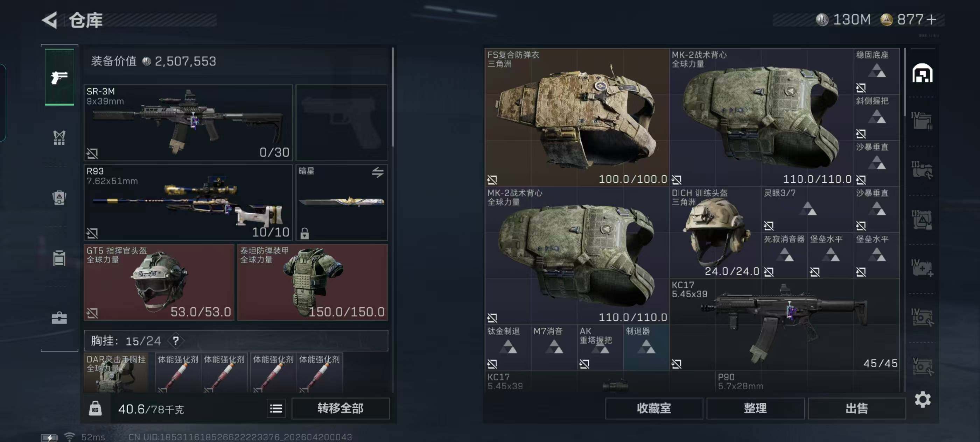Open the item list view icon
This screenshot has height=442, width=980.
coord(276,408)
